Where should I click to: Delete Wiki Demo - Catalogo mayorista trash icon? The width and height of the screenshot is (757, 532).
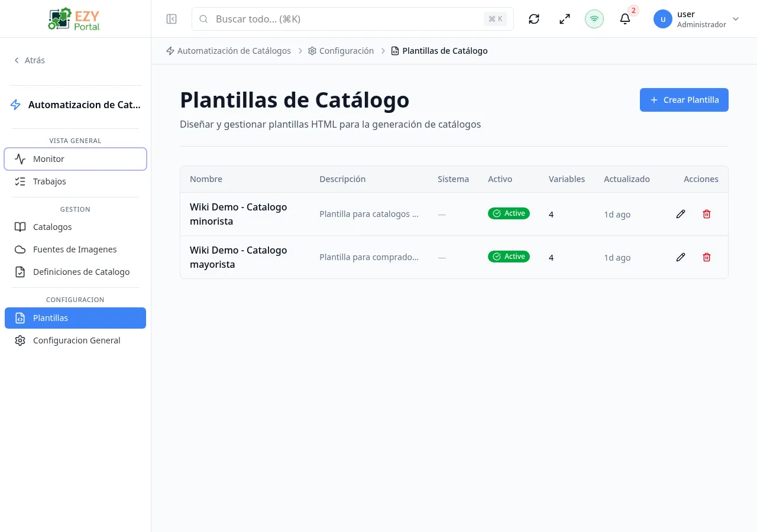pos(707,257)
